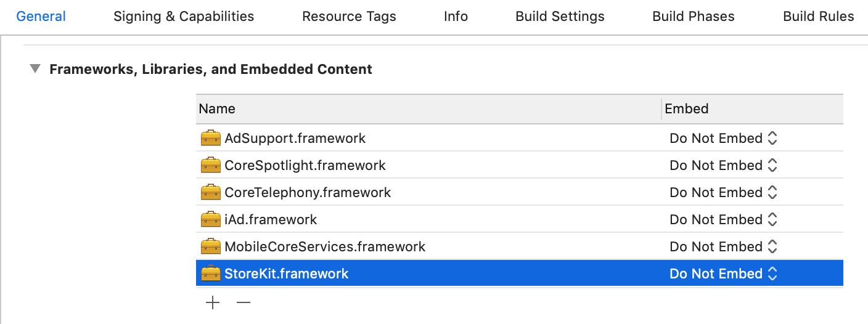This screenshot has width=868, height=324.
Task: Click the iAd.framework toolbox icon
Action: (x=210, y=220)
